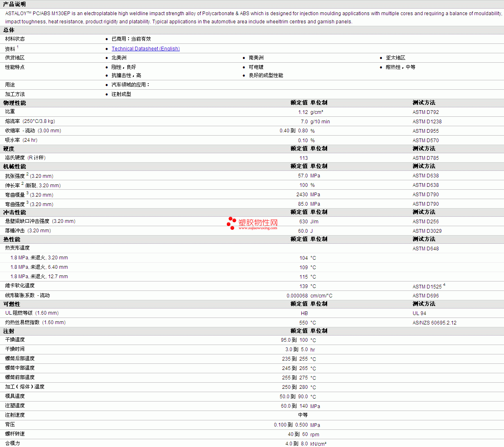Click the 可电镀 feature text
The image size is (504, 447).
click(256, 67)
